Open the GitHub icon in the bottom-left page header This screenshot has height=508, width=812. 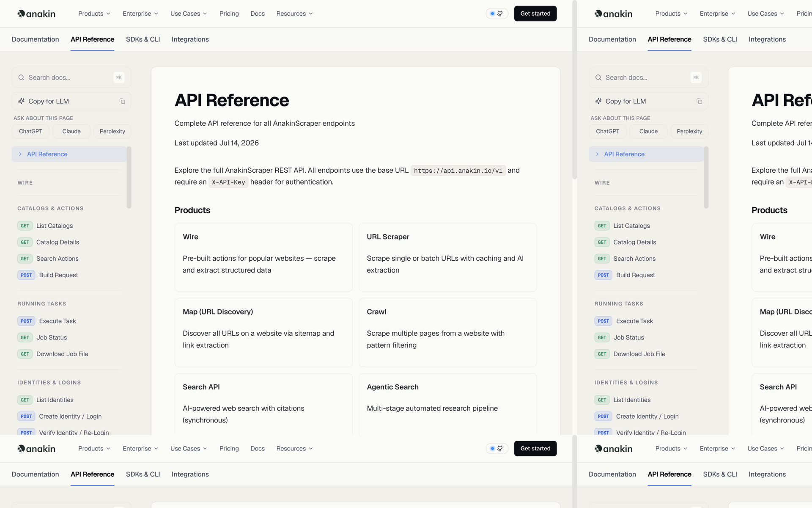pyautogui.click(x=500, y=448)
